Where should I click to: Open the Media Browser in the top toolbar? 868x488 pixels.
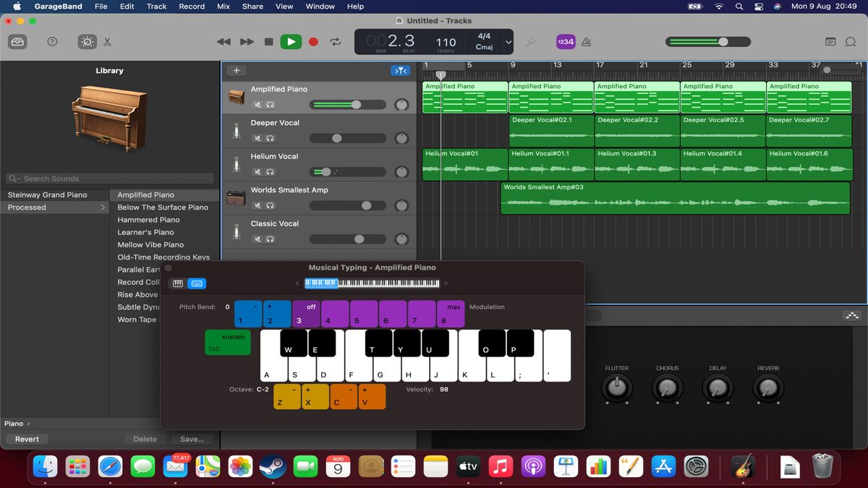point(17,41)
